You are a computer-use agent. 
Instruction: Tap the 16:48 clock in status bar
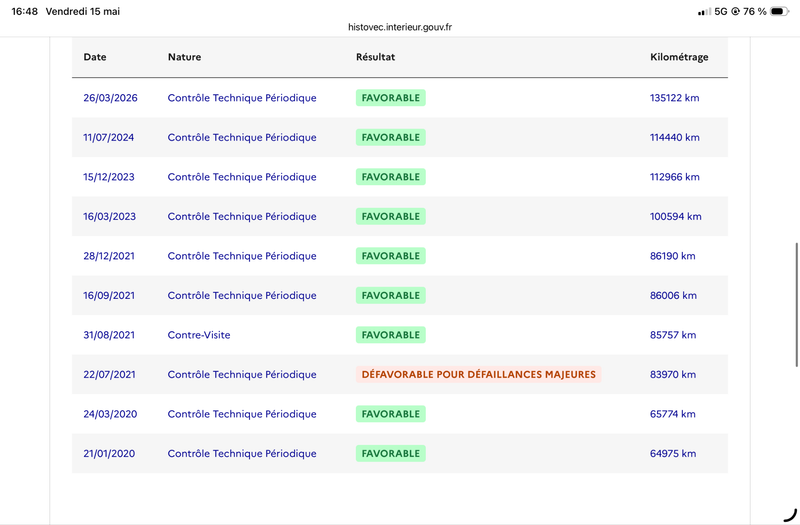coord(24,11)
